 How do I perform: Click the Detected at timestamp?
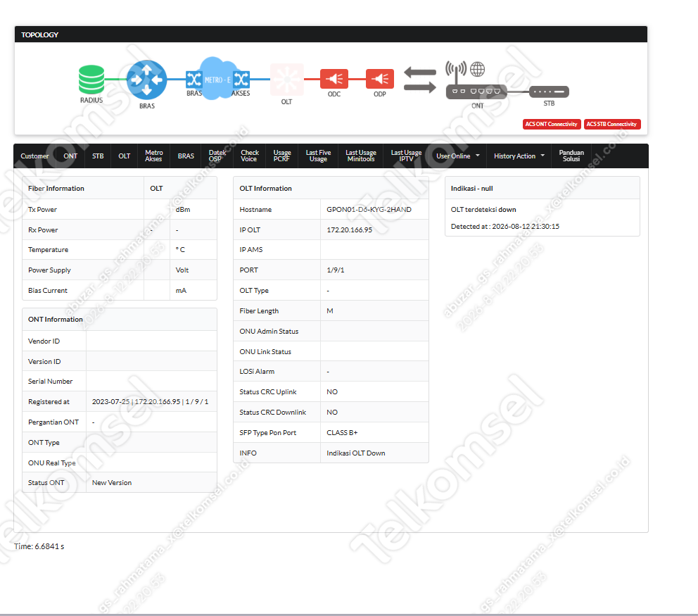pyautogui.click(x=505, y=226)
